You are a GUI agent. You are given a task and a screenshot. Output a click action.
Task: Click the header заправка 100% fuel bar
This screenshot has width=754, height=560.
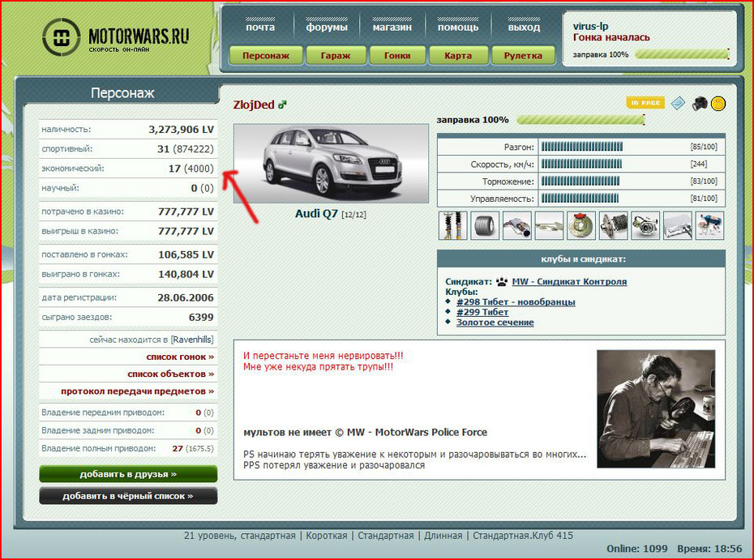point(682,54)
